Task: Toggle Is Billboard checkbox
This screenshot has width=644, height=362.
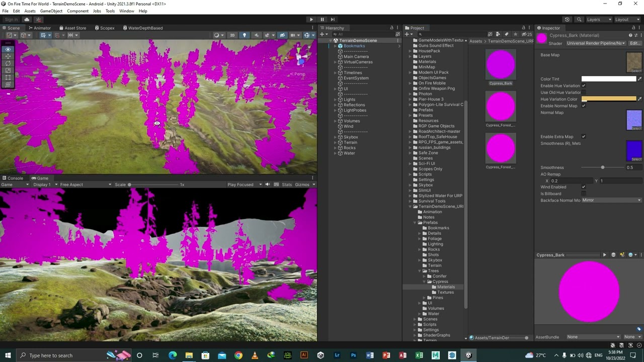Action: [x=584, y=194]
